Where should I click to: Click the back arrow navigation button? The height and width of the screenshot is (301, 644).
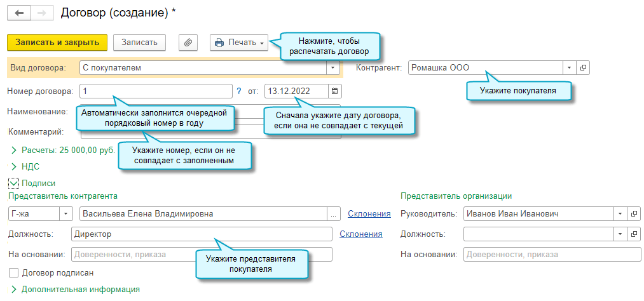(x=18, y=13)
